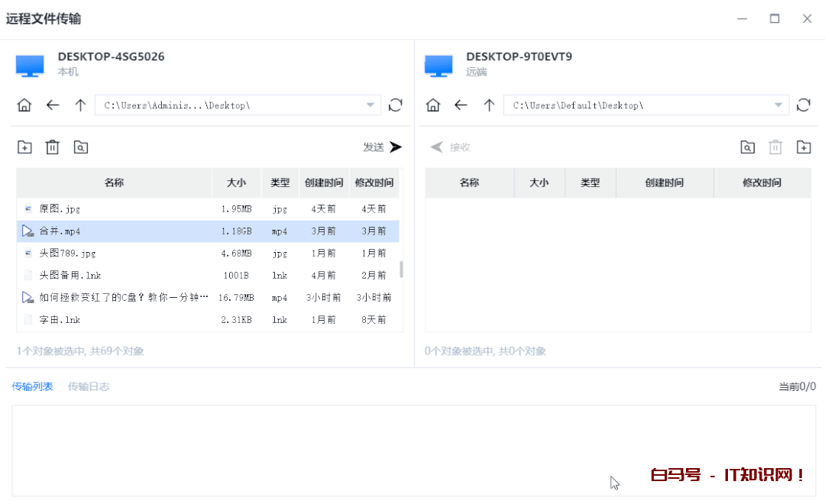The height and width of the screenshot is (504, 825).
Task: Sort local files by 大小 column
Action: 236,183
